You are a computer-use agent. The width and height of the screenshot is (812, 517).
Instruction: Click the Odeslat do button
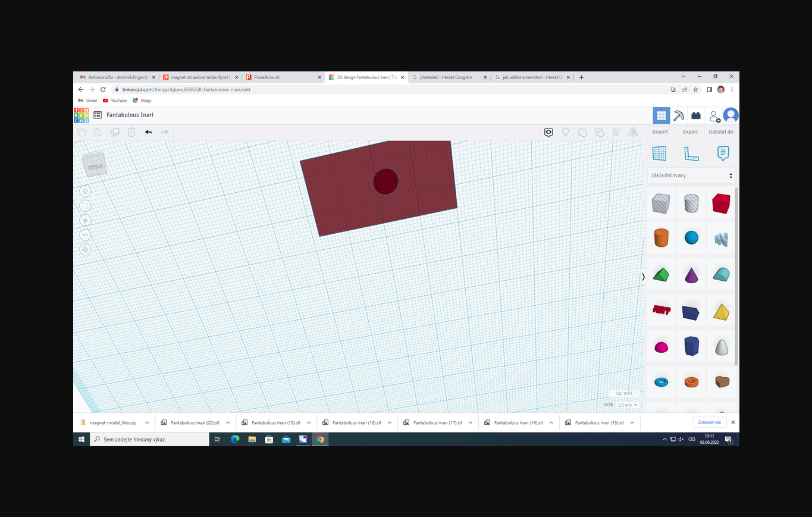pos(721,132)
